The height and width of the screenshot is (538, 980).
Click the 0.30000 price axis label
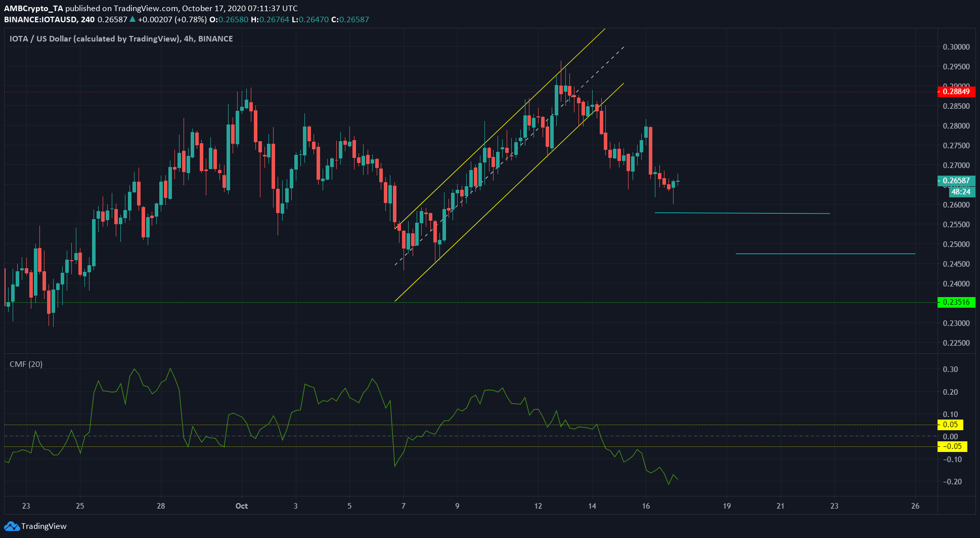click(x=956, y=47)
